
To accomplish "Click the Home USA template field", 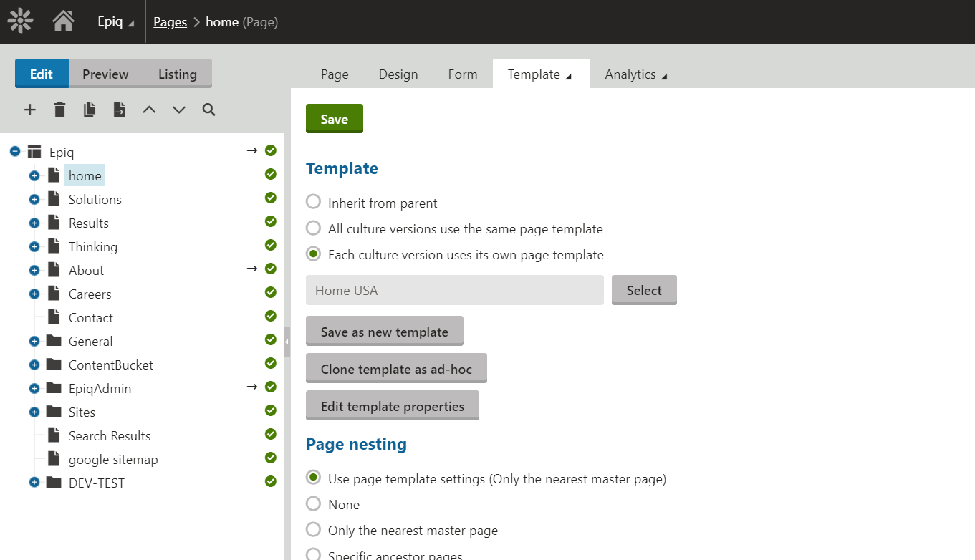I will (454, 291).
